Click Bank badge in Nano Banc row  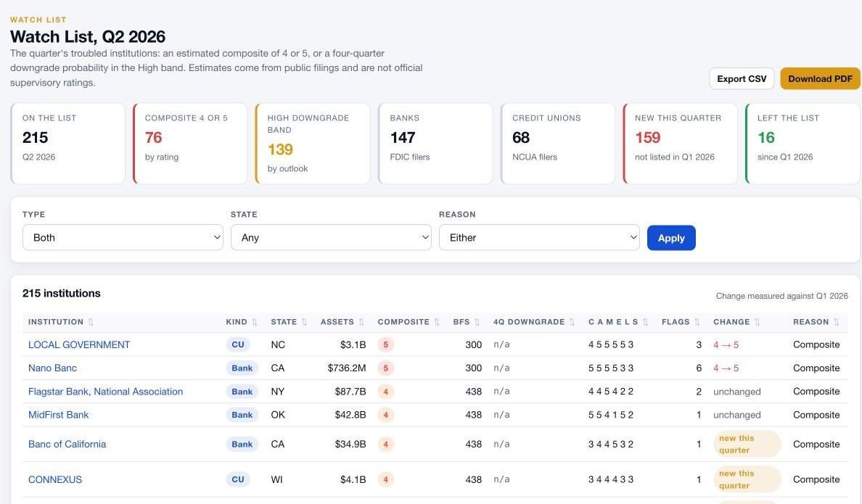tap(242, 368)
